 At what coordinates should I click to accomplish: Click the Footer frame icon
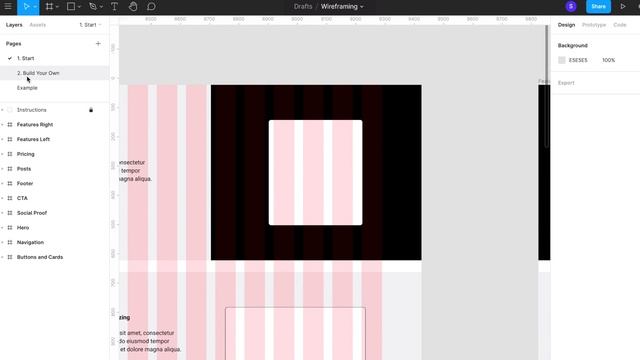[x=10, y=183]
